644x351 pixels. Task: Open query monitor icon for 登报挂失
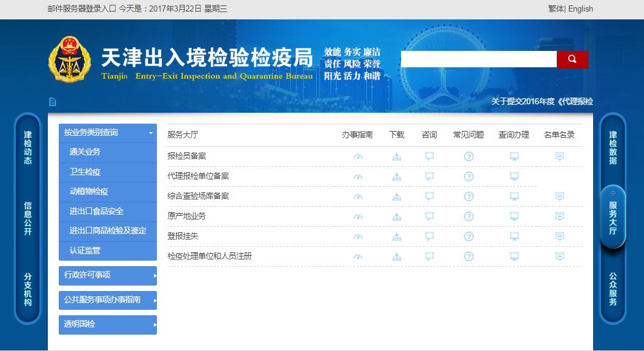(x=514, y=236)
